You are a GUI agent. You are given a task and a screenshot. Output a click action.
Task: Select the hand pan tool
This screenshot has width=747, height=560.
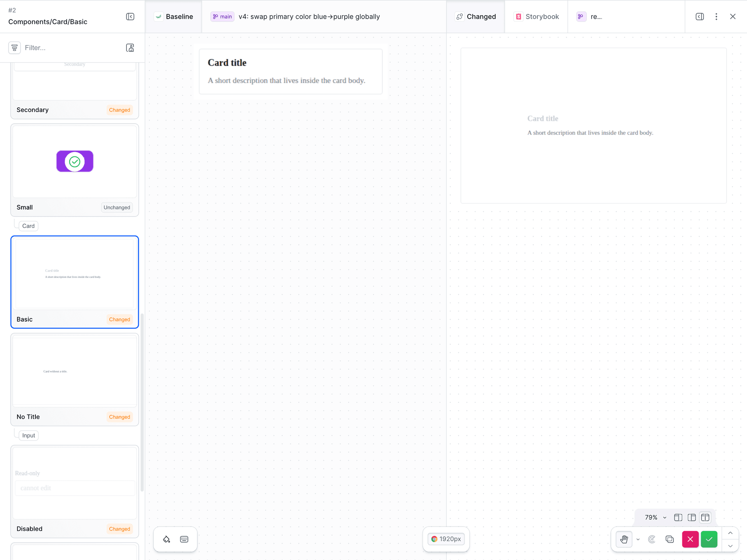pos(624,539)
